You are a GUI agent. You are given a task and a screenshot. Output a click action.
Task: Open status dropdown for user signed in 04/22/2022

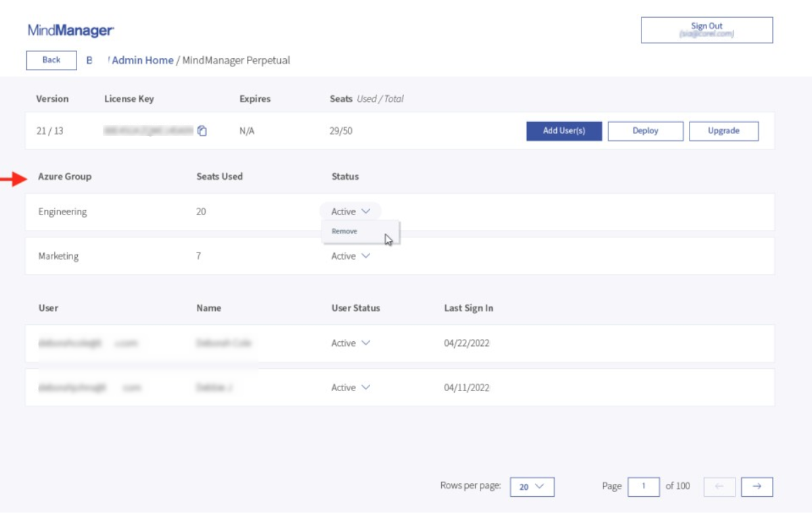tap(351, 344)
